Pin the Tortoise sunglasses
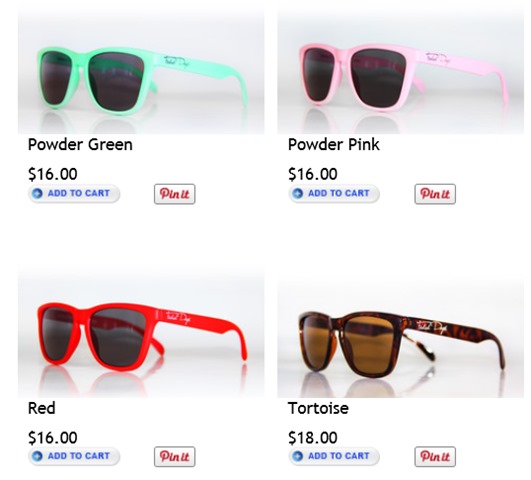 435,457
